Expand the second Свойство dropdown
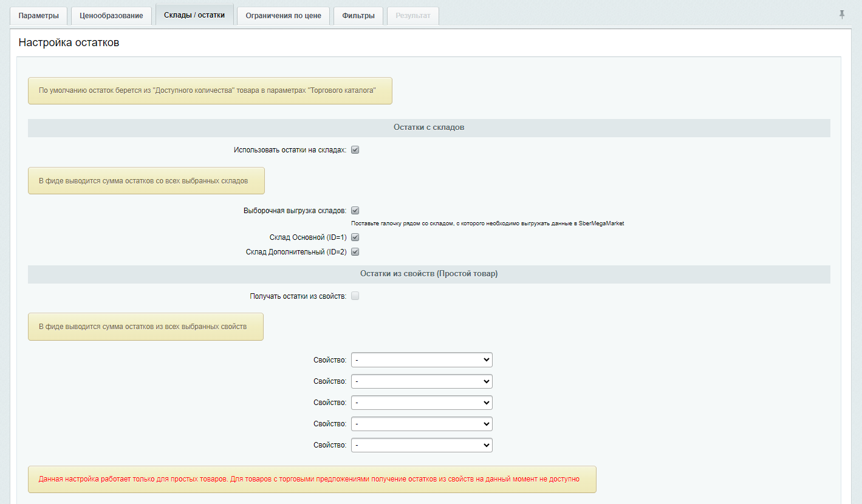 422,381
